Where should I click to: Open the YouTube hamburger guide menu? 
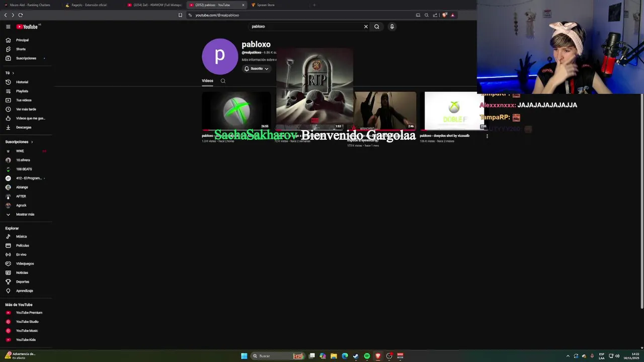pos(8,27)
